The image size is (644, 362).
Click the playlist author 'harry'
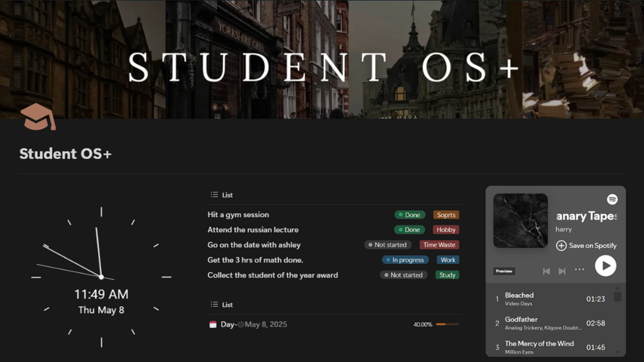563,229
